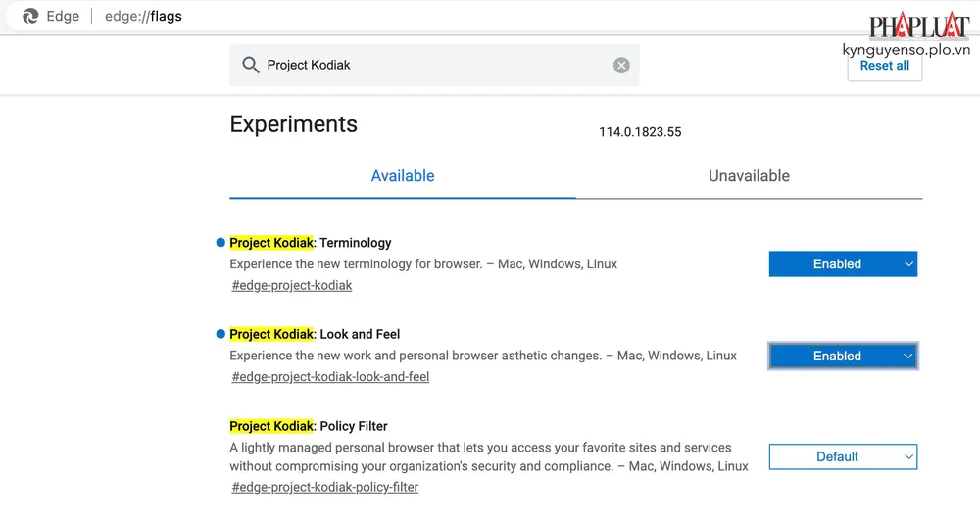Open the Enabled dropdown for the Terminology flag
Viewport: 980px width, 523px height.
pyautogui.click(x=843, y=264)
